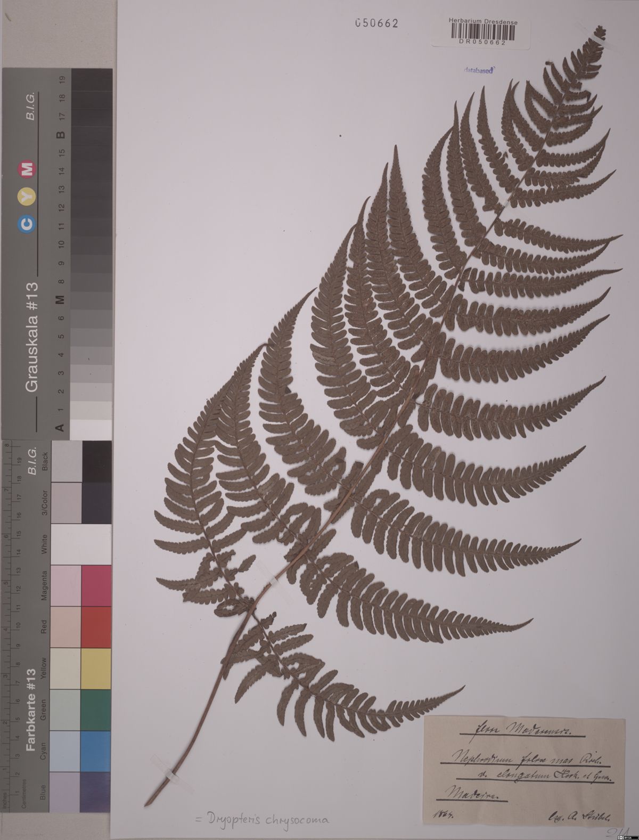Click the tape strip at the stem base
The image size is (639, 840).
tap(171, 774)
